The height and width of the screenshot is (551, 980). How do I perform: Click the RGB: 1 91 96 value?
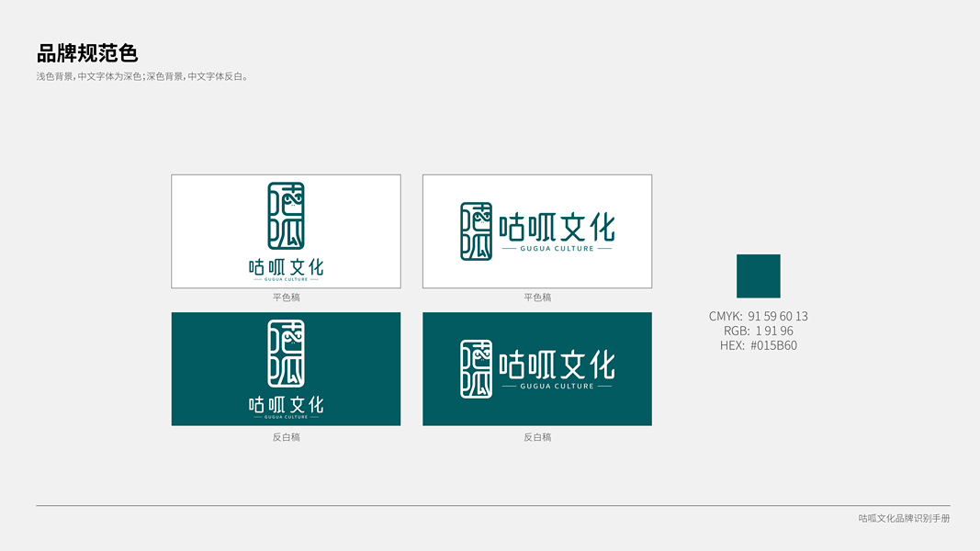click(x=758, y=332)
